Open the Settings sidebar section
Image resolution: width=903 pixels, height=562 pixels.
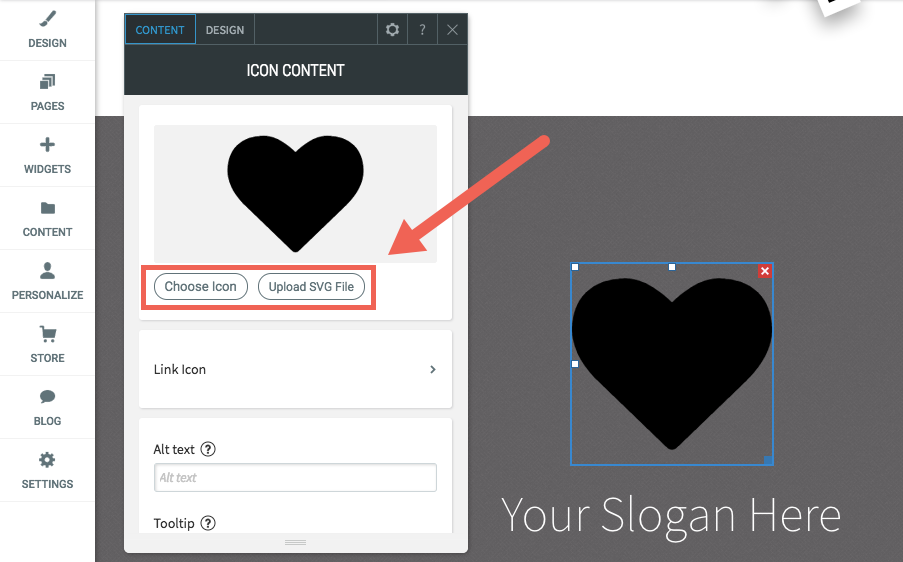(x=47, y=470)
